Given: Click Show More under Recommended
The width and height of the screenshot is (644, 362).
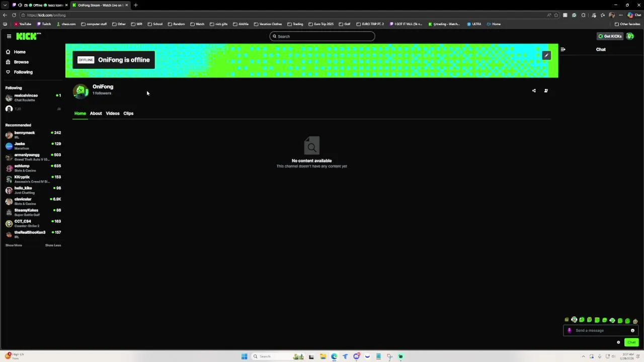Looking at the screenshot, I should [x=14, y=245].
